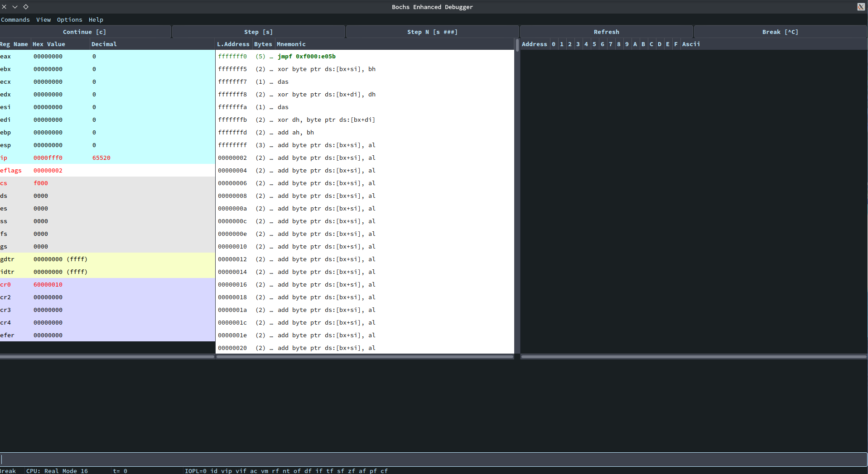Click the X icon at top right corner
Screen dimensions: 868x474
pos(861,7)
